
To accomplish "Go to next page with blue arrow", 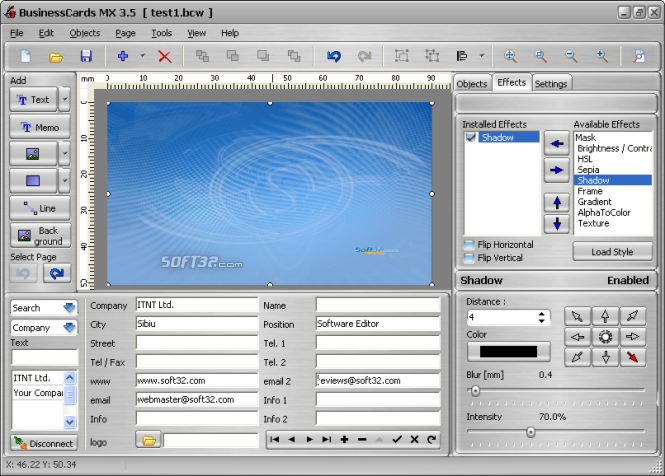I will click(x=57, y=274).
